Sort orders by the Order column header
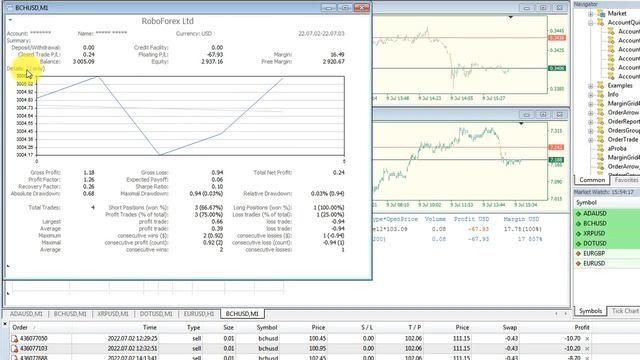The image size is (640, 360). pos(20,327)
